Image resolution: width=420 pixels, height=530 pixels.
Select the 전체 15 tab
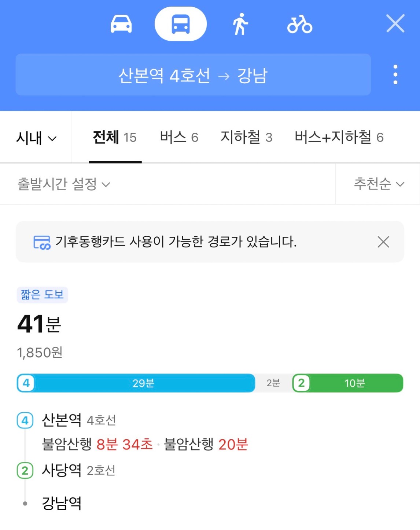(115, 137)
